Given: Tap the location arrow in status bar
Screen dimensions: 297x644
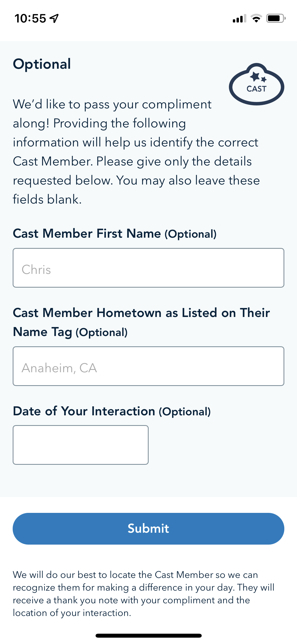Looking at the screenshot, I should (x=54, y=19).
